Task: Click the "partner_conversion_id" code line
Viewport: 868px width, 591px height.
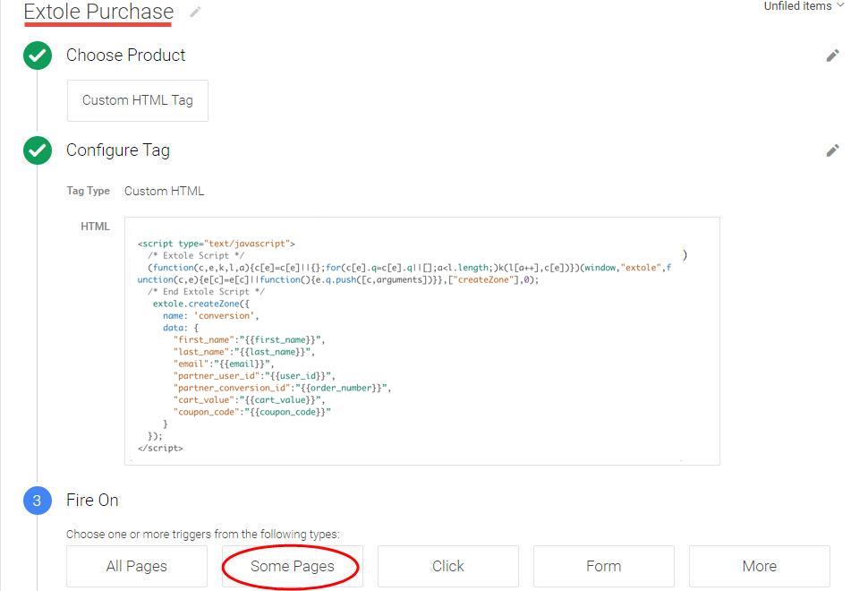Action: 282,388
